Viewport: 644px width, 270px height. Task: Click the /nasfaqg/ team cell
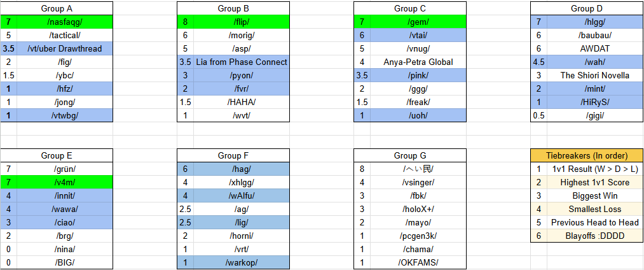65,22
